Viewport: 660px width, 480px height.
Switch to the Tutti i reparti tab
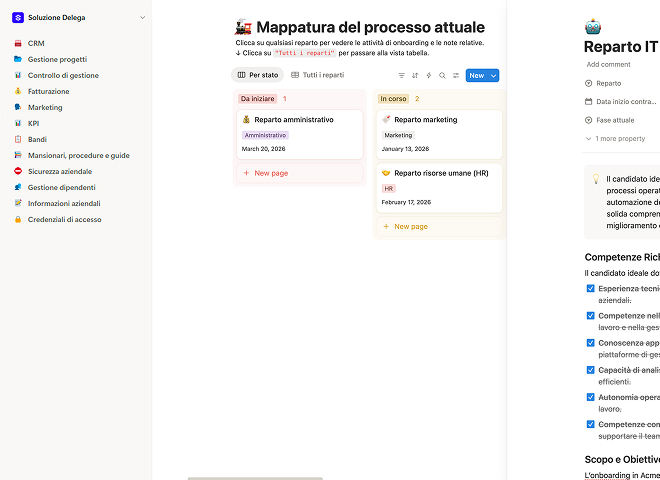tap(318, 75)
